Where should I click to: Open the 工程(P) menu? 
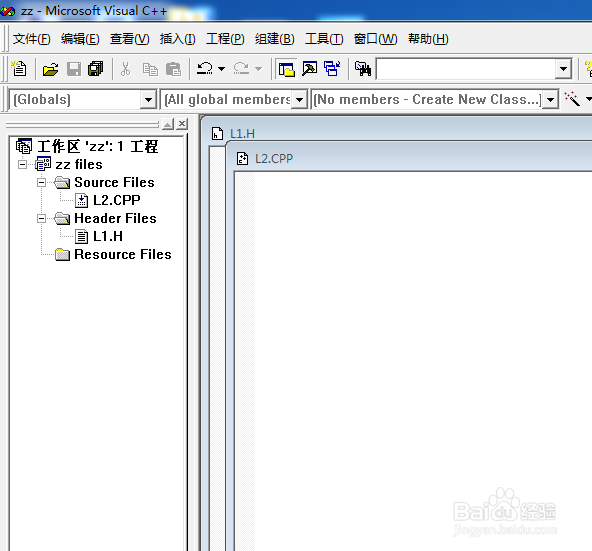pyautogui.click(x=225, y=39)
